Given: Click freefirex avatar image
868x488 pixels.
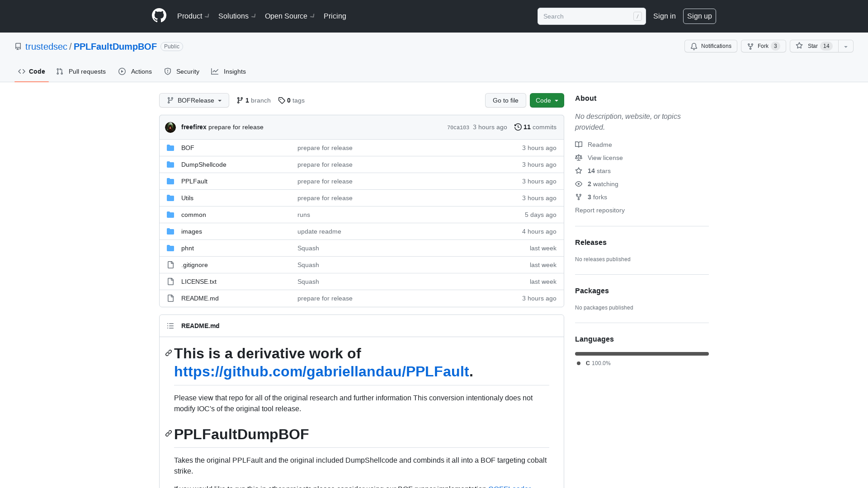Looking at the screenshot, I should click(170, 127).
